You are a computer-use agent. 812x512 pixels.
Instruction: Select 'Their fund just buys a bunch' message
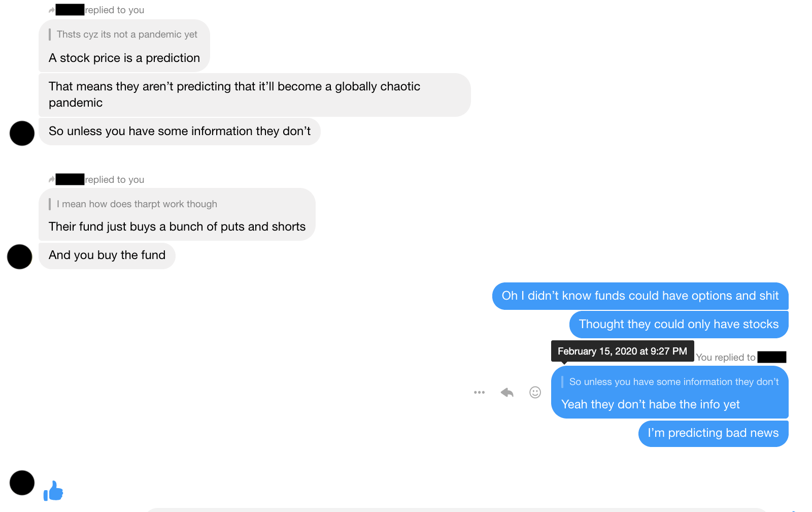point(177,227)
